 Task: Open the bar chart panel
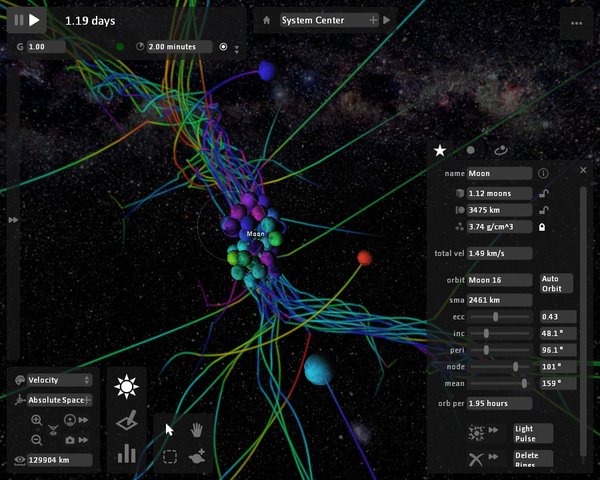point(127,453)
